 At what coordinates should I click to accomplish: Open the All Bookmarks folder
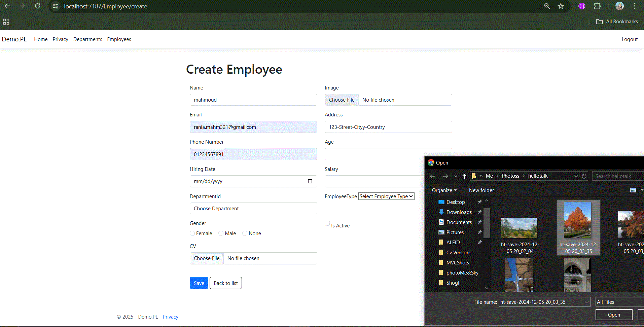(x=617, y=22)
